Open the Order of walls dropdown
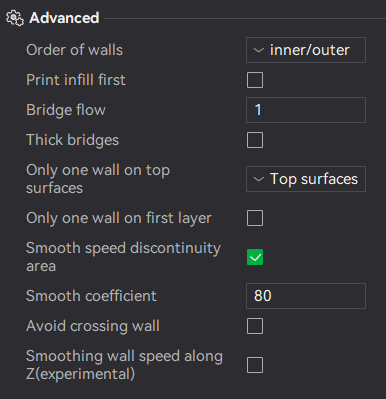Viewport: 386px width, 399px height. coord(306,50)
